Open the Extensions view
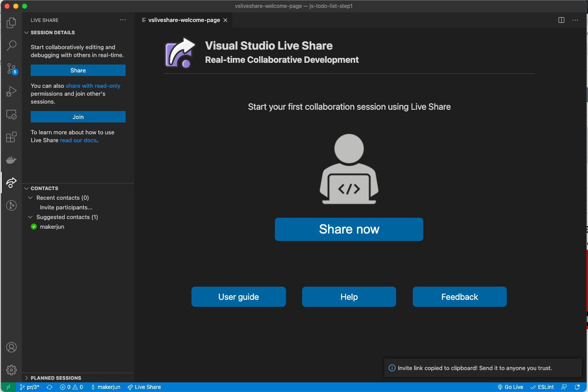This screenshot has width=588, height=392. coord(11,137)
